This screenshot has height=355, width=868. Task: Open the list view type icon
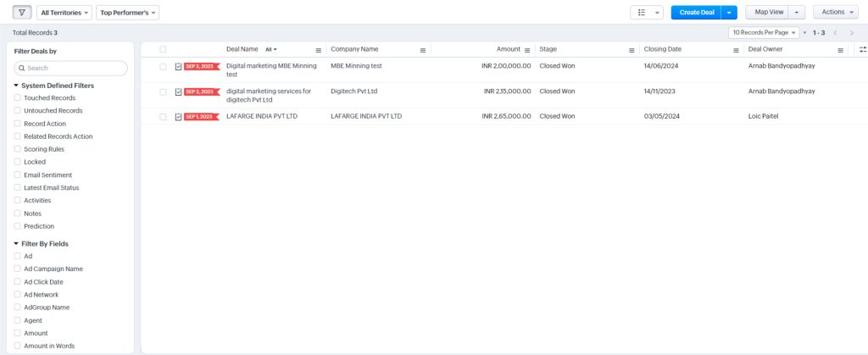click(642, 13)
